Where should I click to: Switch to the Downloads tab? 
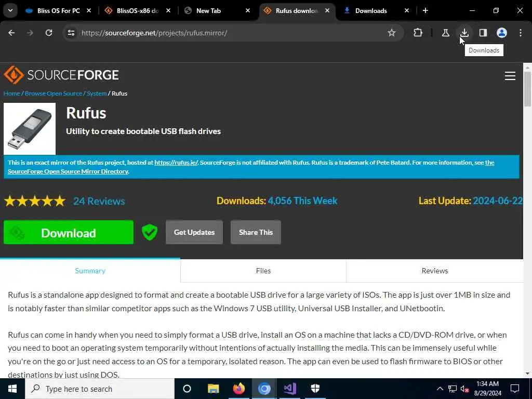point(376,11)
